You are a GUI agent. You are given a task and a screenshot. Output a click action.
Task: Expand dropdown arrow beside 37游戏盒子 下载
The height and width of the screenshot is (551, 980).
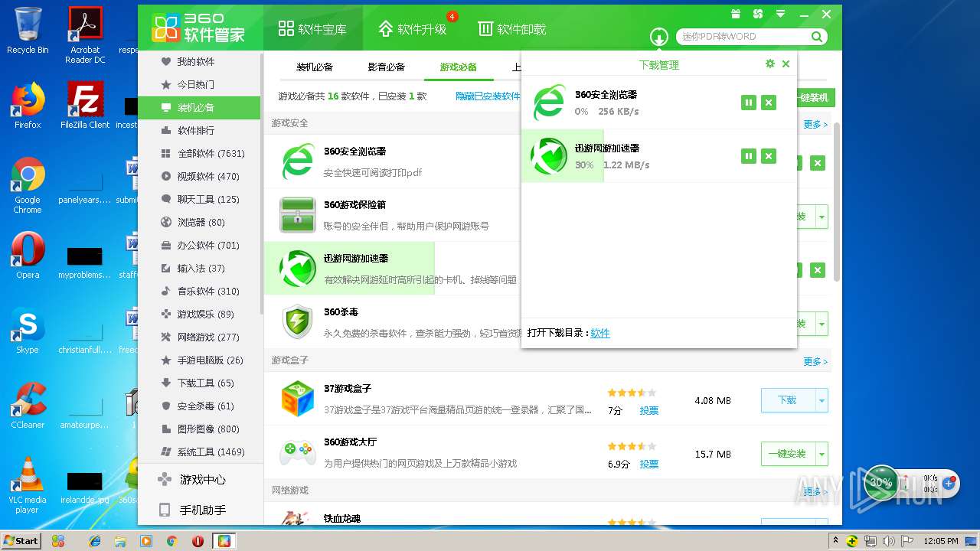pos(822,400)
